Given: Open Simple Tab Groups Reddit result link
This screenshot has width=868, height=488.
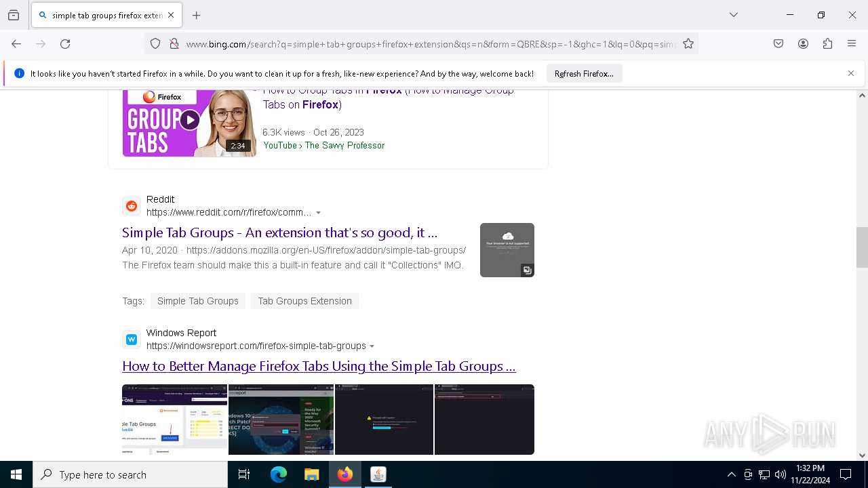Looking at the screenshot, I should 279,232.
